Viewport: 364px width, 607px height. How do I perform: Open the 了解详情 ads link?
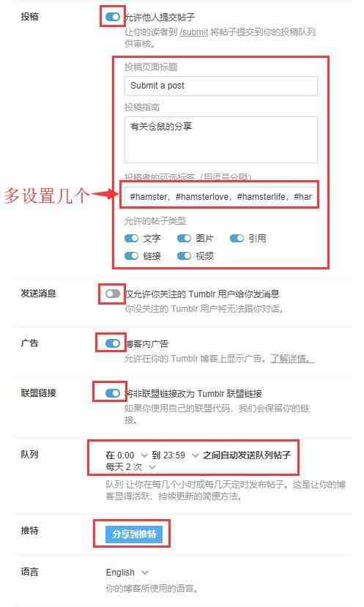point(292,359)
